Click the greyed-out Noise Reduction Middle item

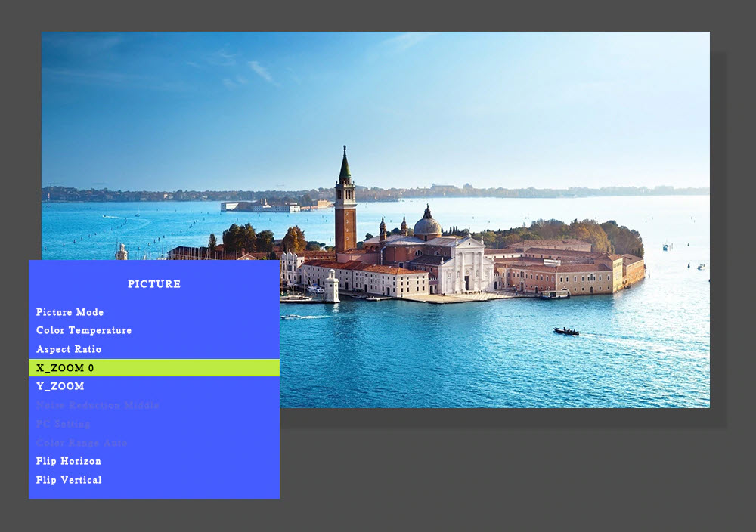coord(98,405)
